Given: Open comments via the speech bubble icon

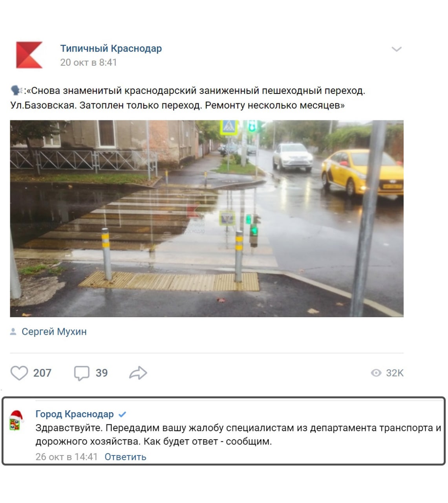Looking at the screenshot, I should (x=82, y=373).
